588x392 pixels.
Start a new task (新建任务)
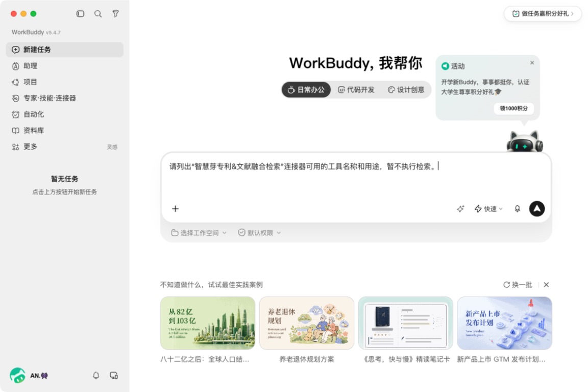[64, 50]
